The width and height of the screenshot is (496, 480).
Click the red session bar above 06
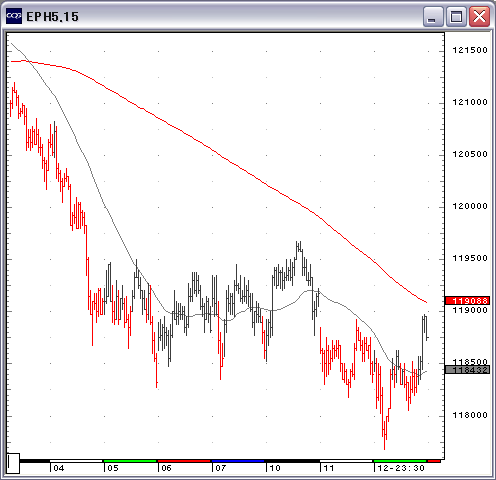coord(184,461)
